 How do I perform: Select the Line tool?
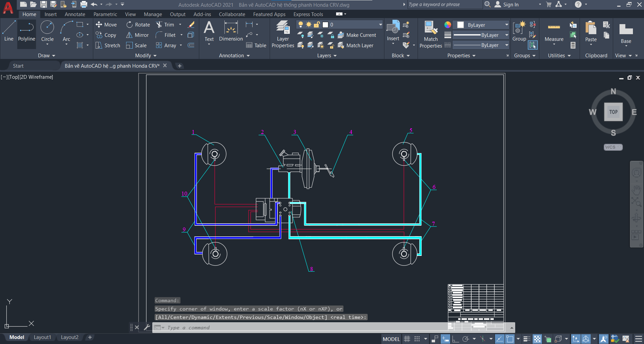[9, 31]
